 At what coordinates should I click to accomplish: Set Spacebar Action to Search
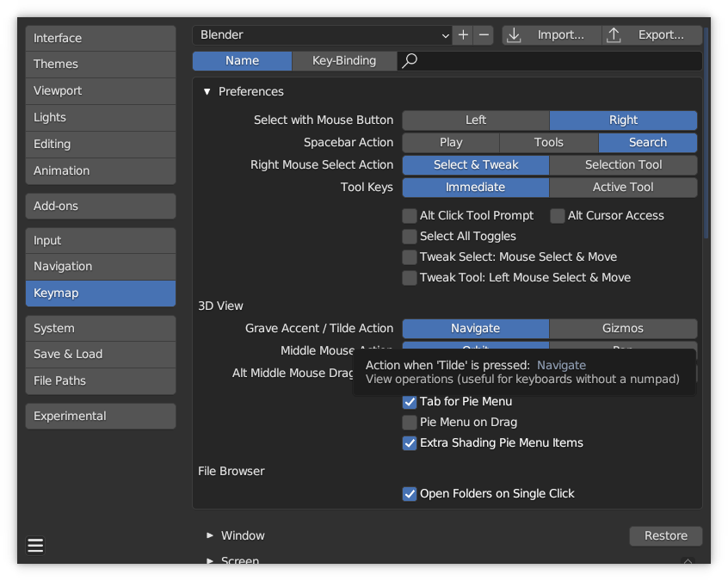pyautogui.click(x=648, y=142)
